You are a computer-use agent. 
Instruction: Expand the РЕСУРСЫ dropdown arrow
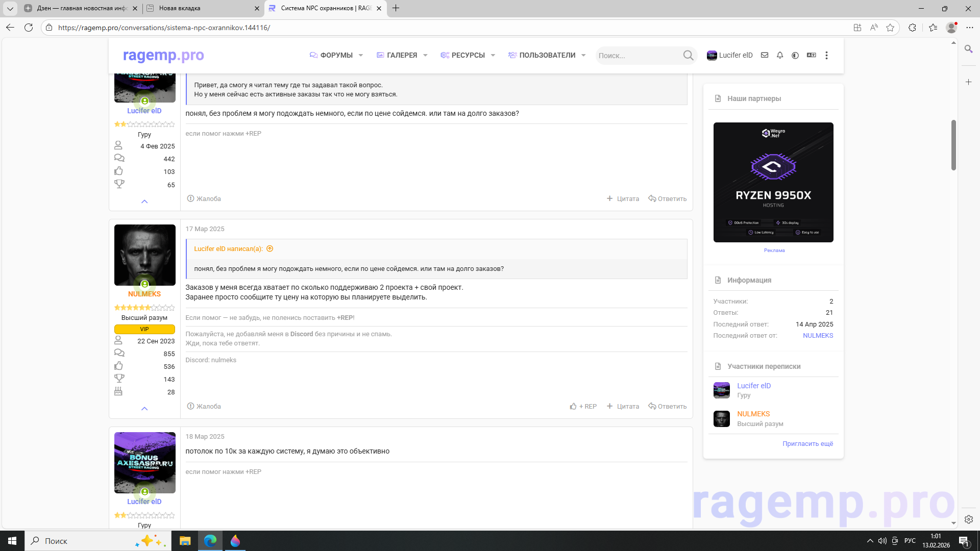click(x=493, y=55)
